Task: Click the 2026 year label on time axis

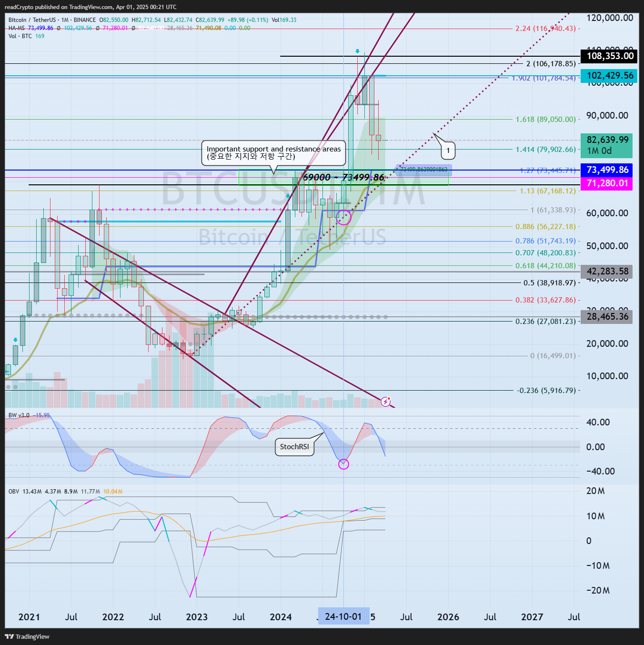Action: coord(448,617)
